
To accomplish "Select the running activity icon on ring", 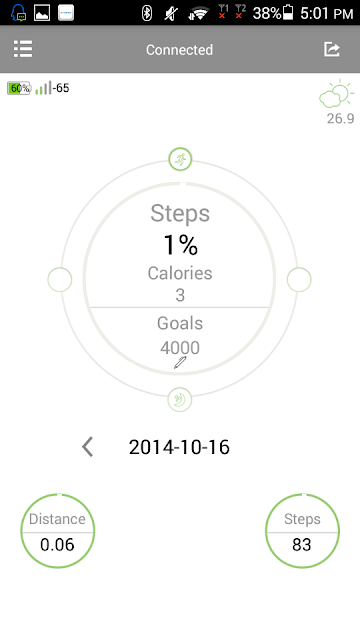I will click(x=180, y=159).
